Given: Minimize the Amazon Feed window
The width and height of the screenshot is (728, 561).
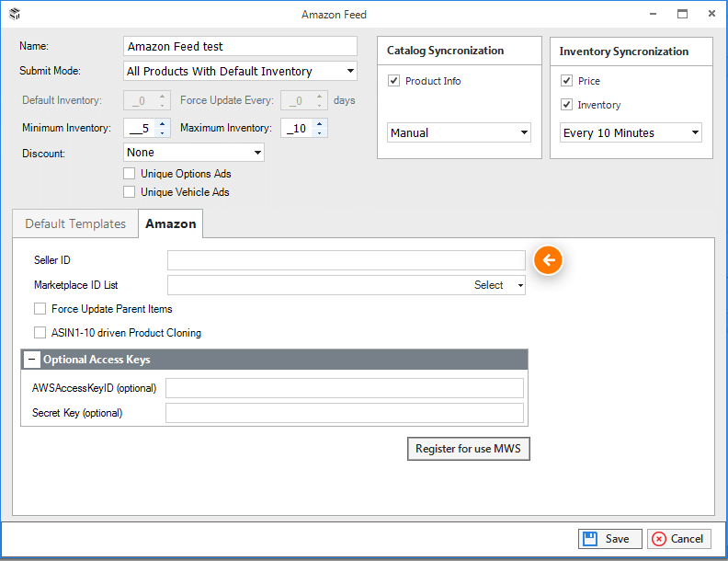Looking at the screenshot, I should tap(653, 14).
